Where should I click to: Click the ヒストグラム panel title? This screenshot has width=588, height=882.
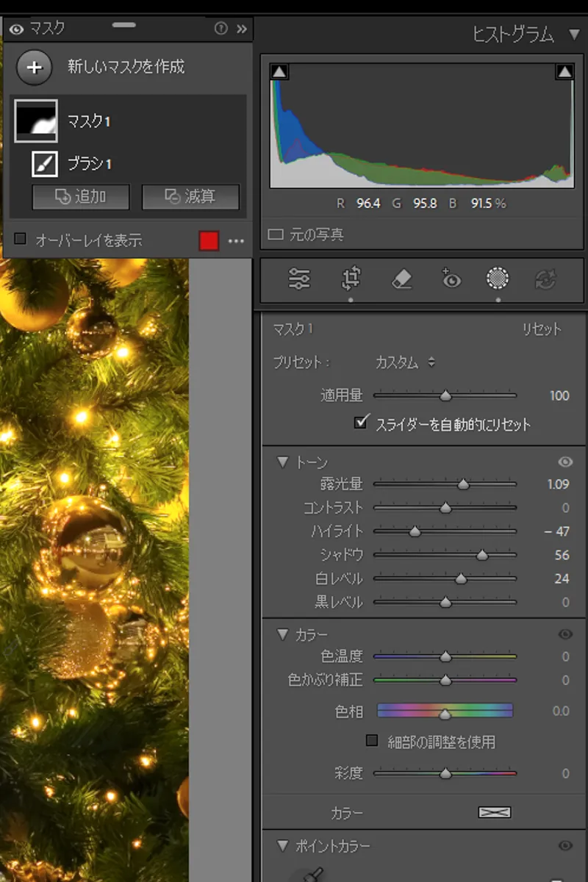coord(513,35)
